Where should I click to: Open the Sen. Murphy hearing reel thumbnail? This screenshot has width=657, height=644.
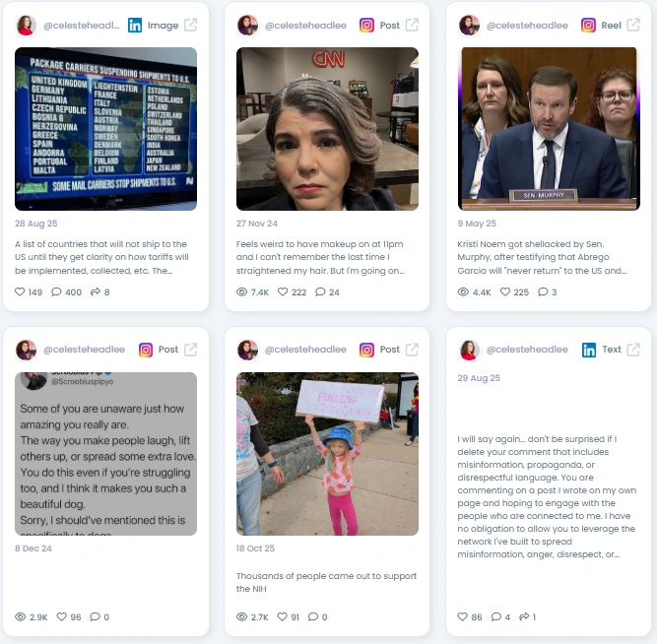pyautogui.click(x=549, y=129)
